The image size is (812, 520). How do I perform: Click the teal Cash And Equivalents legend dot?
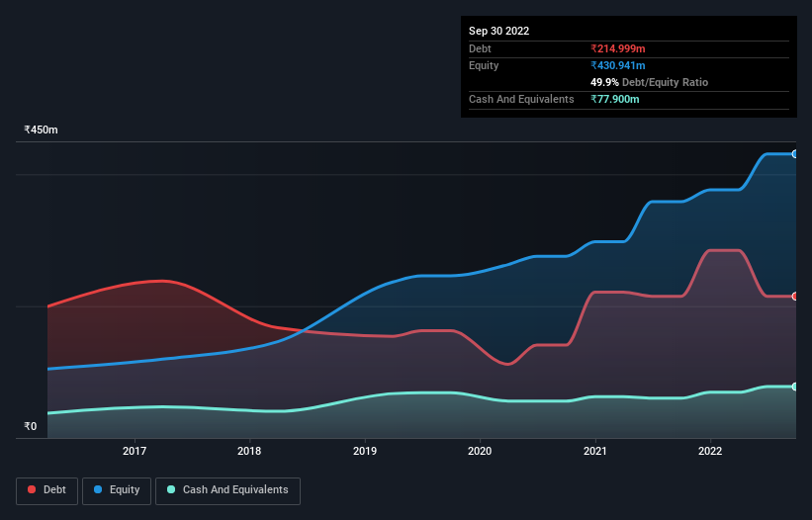click(171, 489)
